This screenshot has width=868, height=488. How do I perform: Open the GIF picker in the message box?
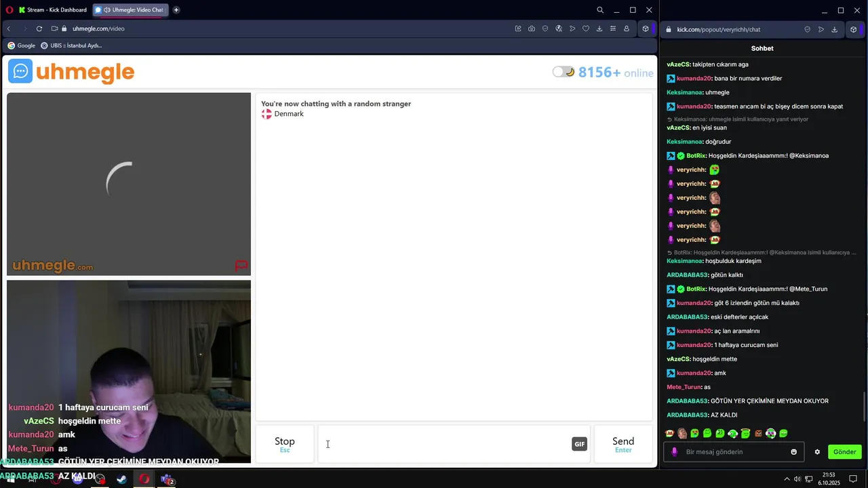pos(579,444)
